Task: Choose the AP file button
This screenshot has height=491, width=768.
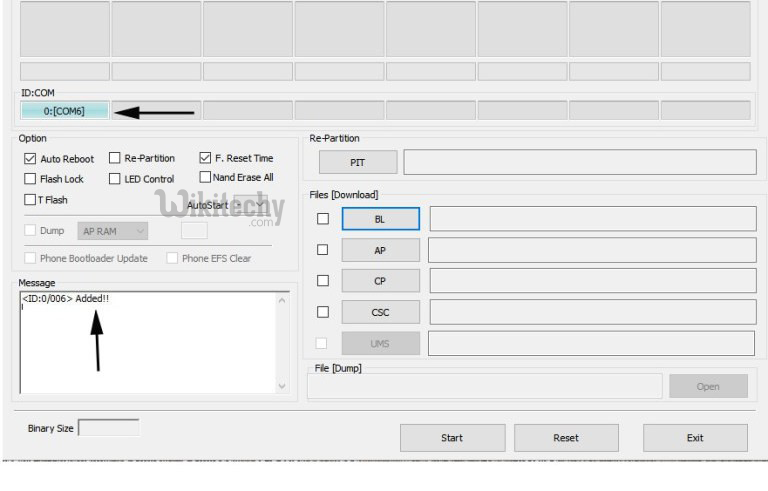Action: [x=380, y=250]
